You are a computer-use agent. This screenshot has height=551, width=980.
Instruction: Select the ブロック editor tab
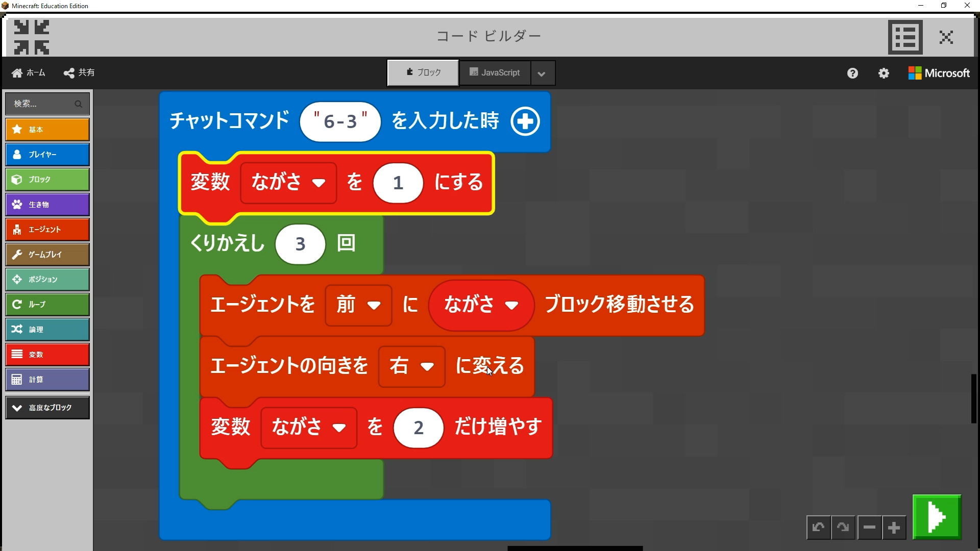click(x=423, y=73)
